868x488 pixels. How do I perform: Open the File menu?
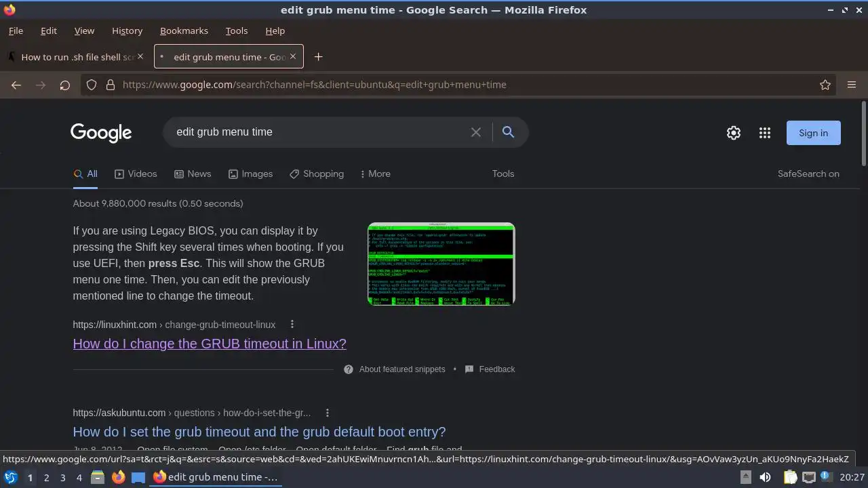16,30
